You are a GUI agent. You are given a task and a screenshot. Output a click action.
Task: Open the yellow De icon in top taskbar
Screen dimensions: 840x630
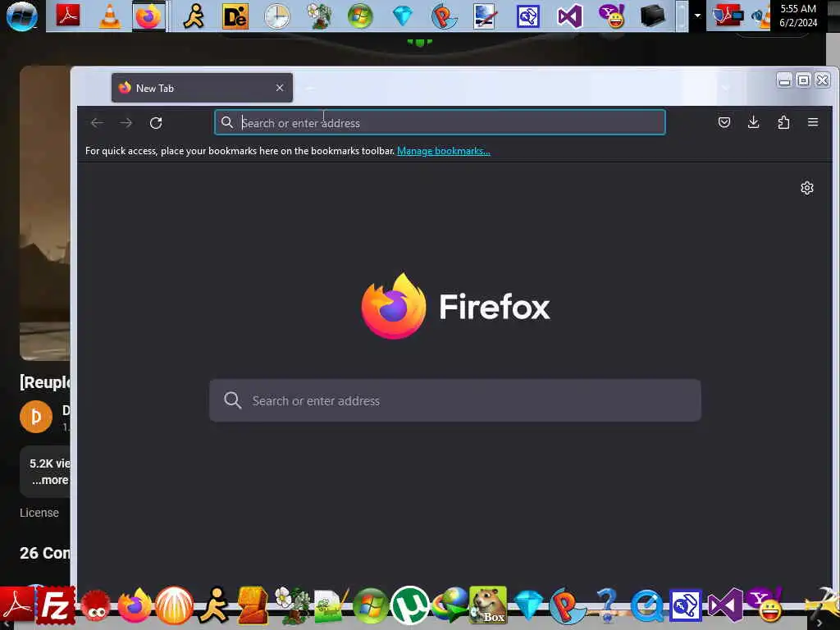click(x=235, y=16)
